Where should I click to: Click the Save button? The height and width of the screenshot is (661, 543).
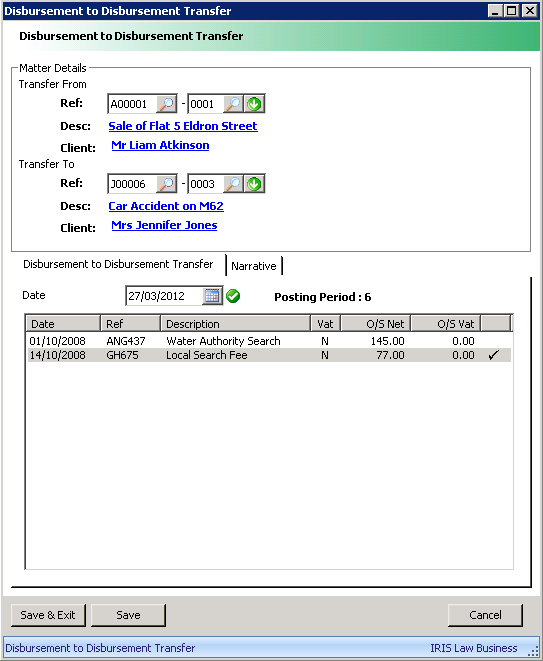[x=128, y=615]
